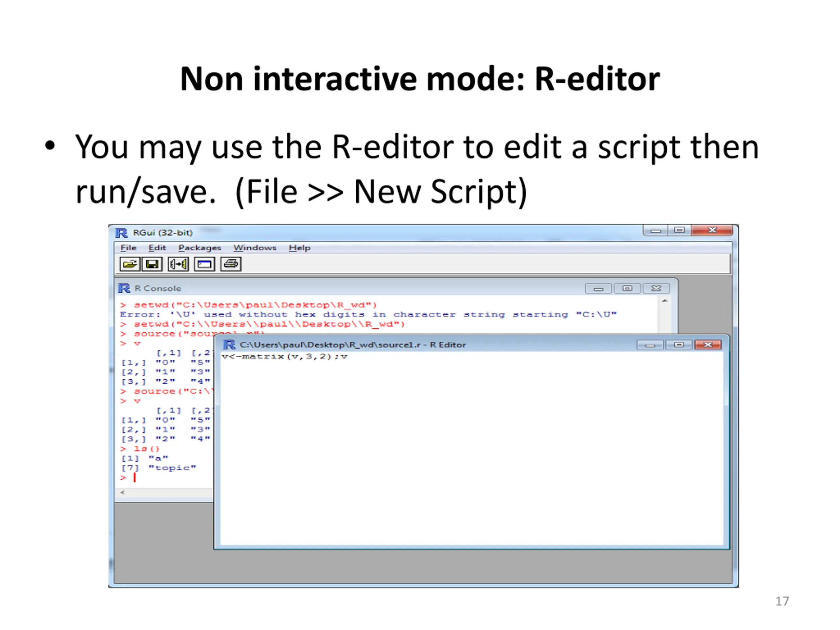The width and height of the screenshot is (840, 630).
Task: Click the R Console window's R logo icon
Action: click(x=124, y=288)
